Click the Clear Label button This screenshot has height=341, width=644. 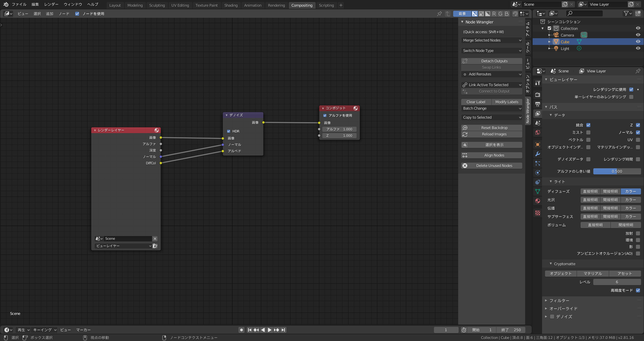tap(476, 102)
